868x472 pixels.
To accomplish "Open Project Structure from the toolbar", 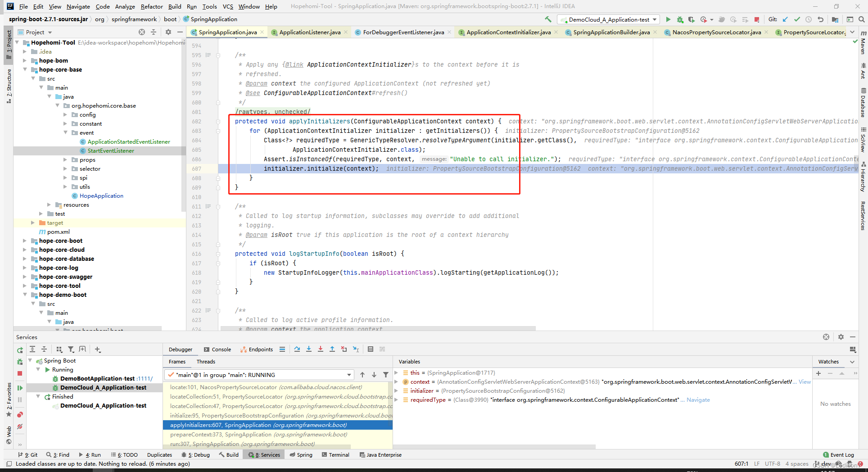I will point(835,19).
